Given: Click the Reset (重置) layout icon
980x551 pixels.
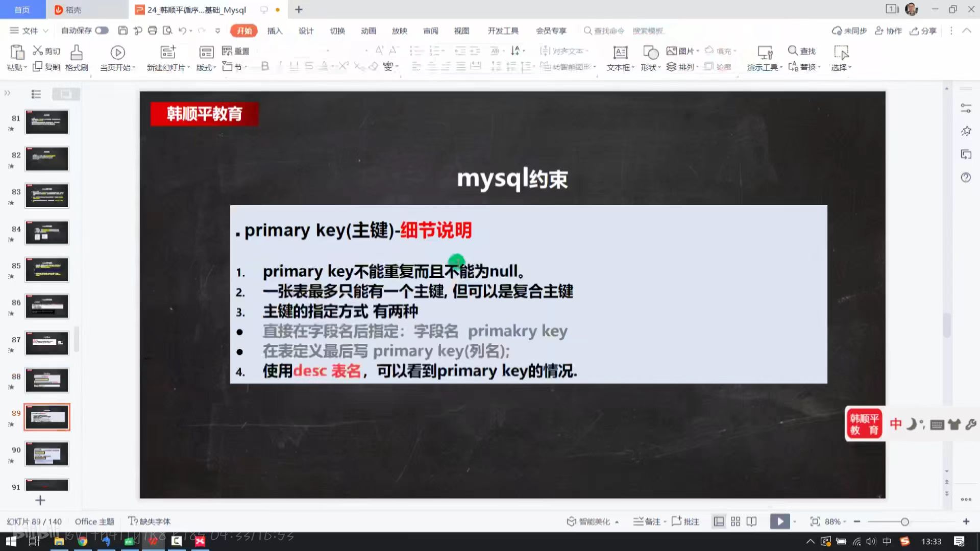Looking at the screenshot, I should (236, 51).
